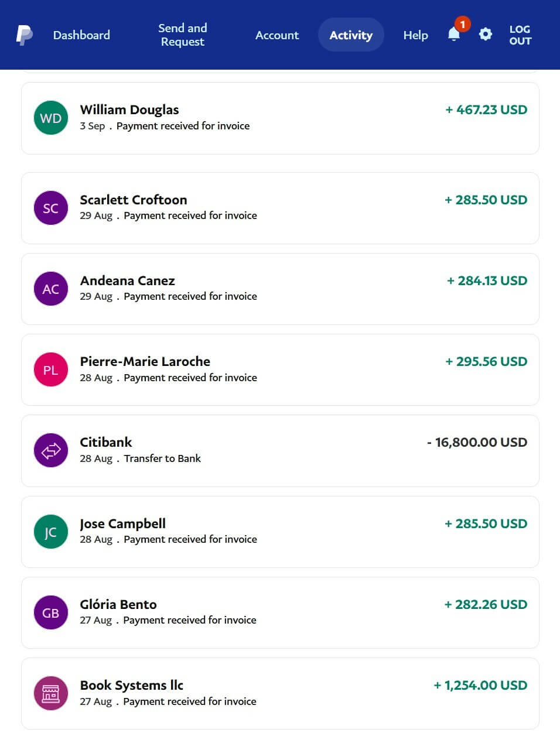Click Jose Campbell's JC avatar

pos(51,532)
